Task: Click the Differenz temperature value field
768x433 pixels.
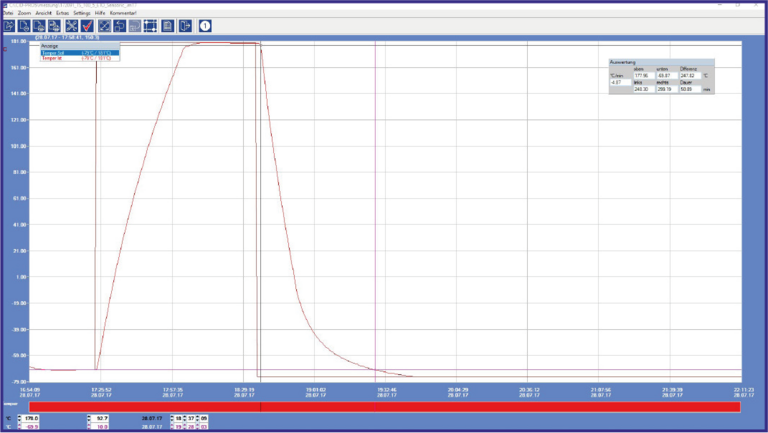Action: [690, 76]
